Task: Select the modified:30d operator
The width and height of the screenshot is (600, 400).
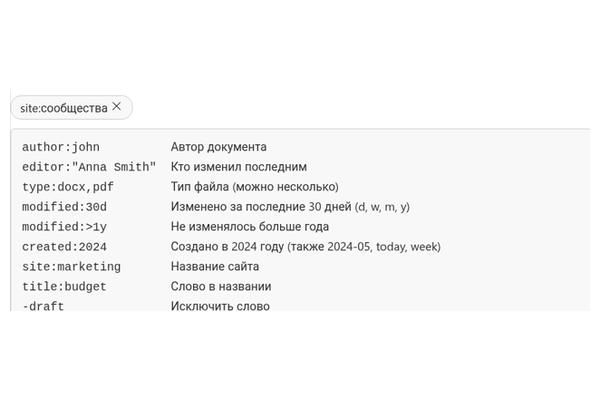Action: click(64, 207)
